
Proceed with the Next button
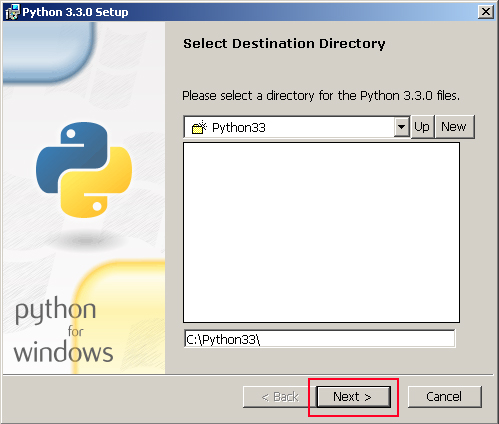coord(353,397)
